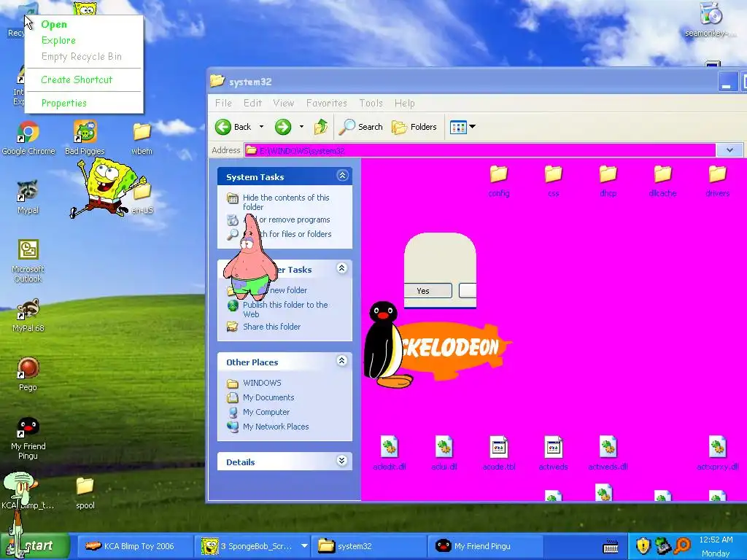Open the View menu

[x=284, y=103]
